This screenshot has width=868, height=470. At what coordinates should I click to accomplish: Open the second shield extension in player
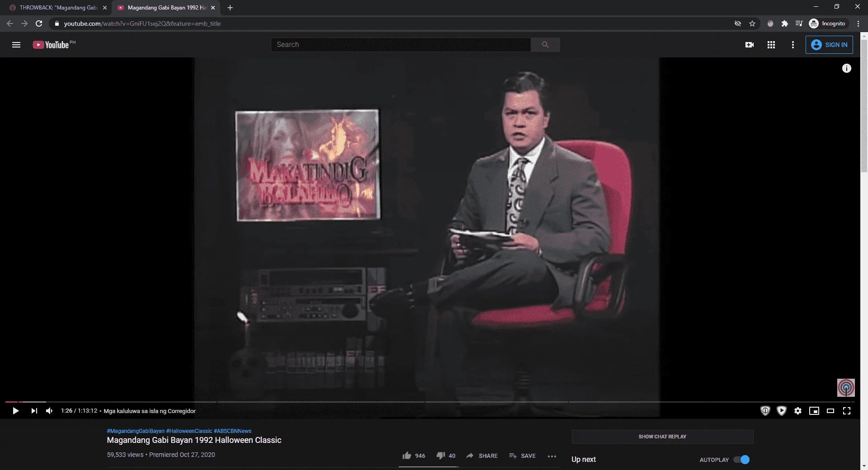tap(782, 411)
